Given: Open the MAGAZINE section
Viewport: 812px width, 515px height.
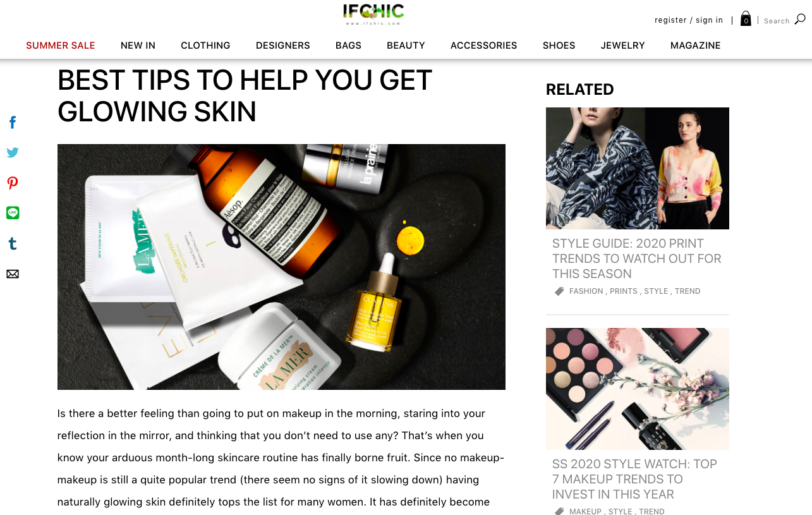Looking at the screenshot, I should (x=695, y=45).
